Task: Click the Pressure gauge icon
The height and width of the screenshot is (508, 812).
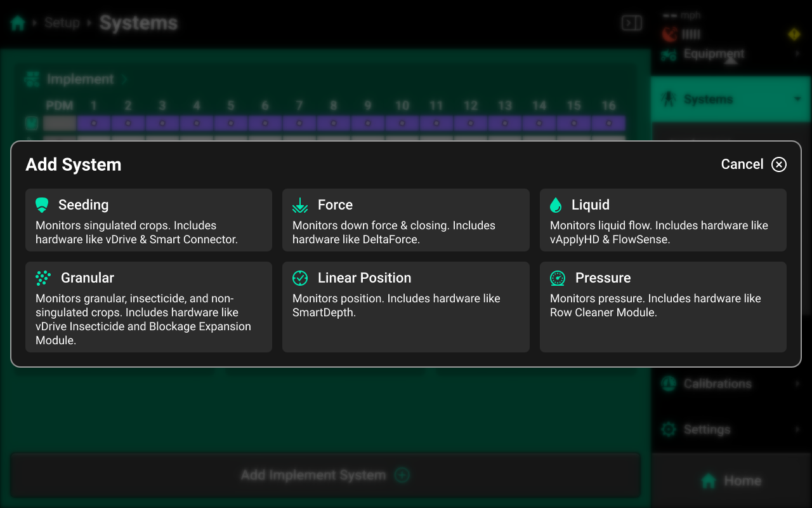Action: point(558,278)
